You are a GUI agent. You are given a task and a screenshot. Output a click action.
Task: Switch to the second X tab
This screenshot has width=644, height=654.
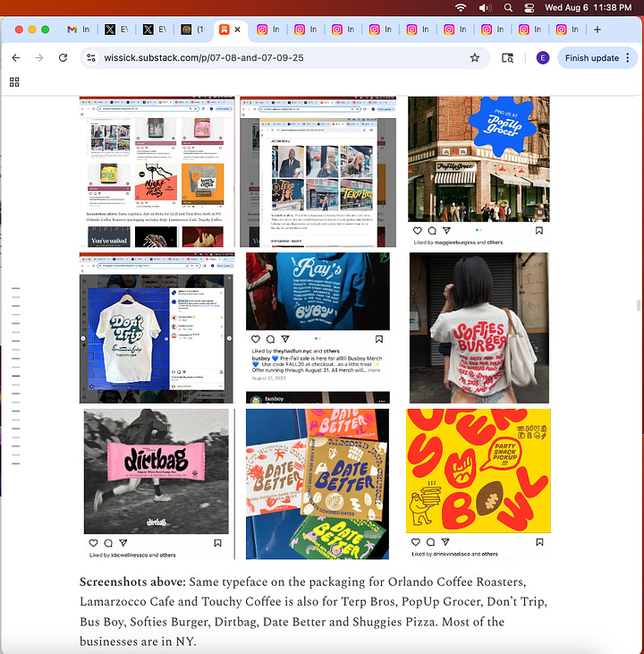click(x=155, y=30)
